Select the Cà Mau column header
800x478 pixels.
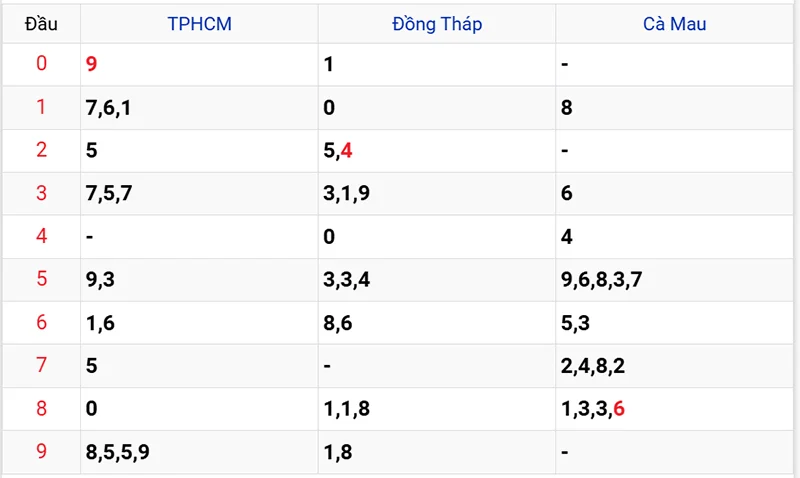click(674, 24)
